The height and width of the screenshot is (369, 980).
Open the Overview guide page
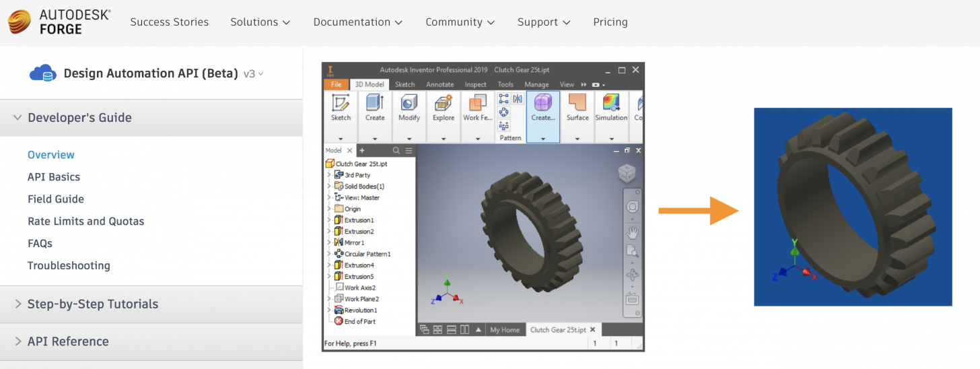coord(51,155)
